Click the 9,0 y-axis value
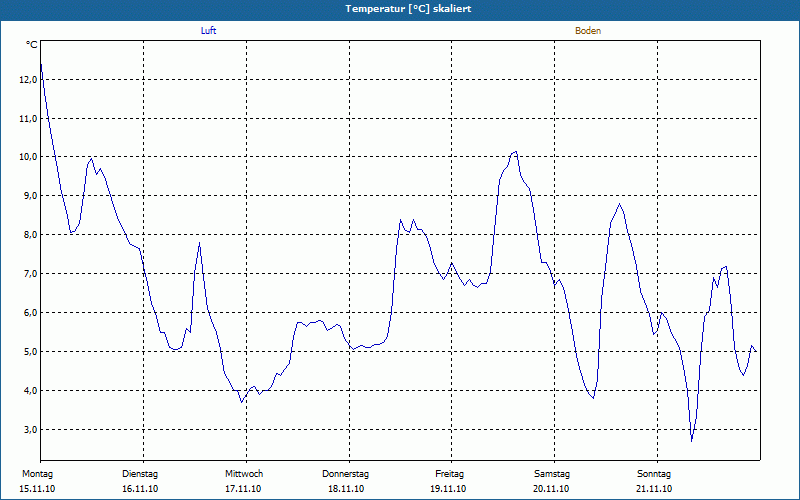This screenshot has width=800, height=500. [x=30, y=196]
